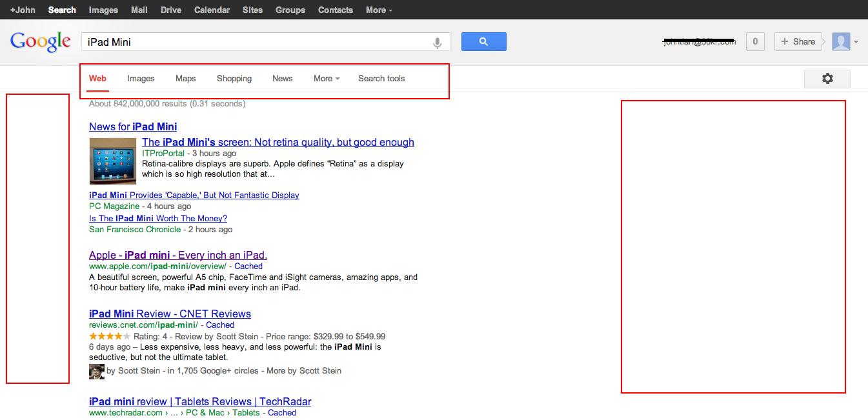
Task: Click 'San Francisco Chronicle - 2 hours ago' text
Action: (x=161, y=230)
